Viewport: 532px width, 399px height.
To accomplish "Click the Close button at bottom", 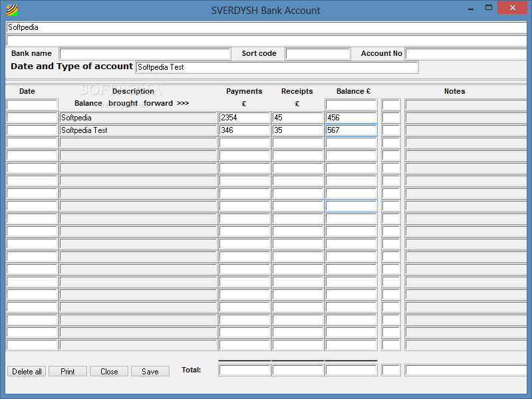I will 109,372.
